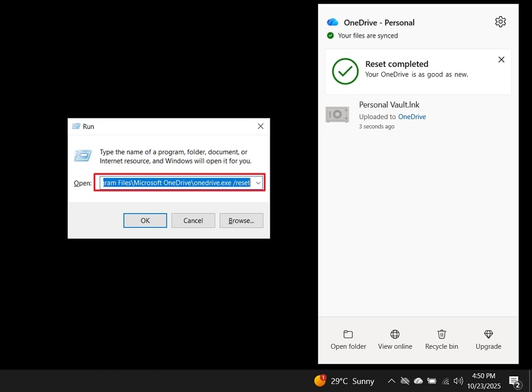Open OneDrive settings via the gear icon
The width and height of the screenshot is (532, 392).
point(500,21)
